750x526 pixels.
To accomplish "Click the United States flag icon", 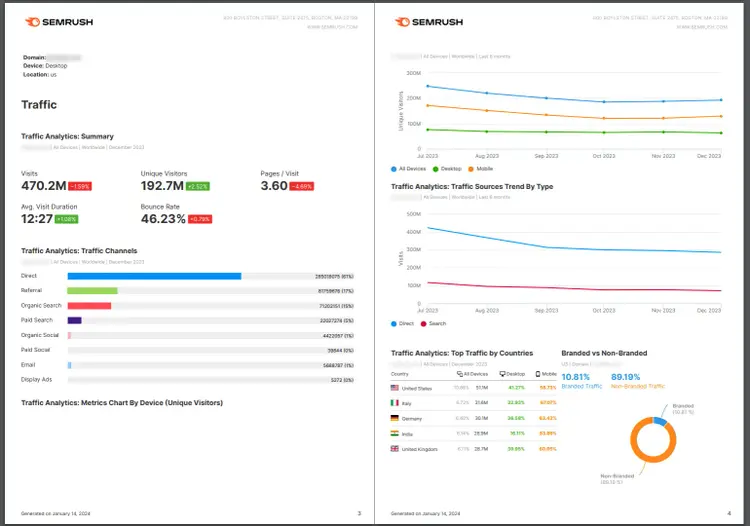I will pyautogui.click(x=395, y=388).
